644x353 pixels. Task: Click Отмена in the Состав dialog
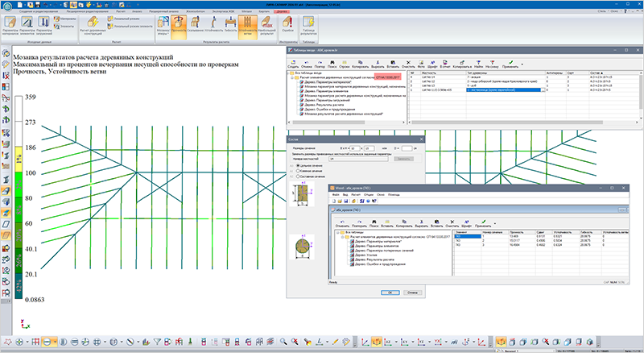412,293
